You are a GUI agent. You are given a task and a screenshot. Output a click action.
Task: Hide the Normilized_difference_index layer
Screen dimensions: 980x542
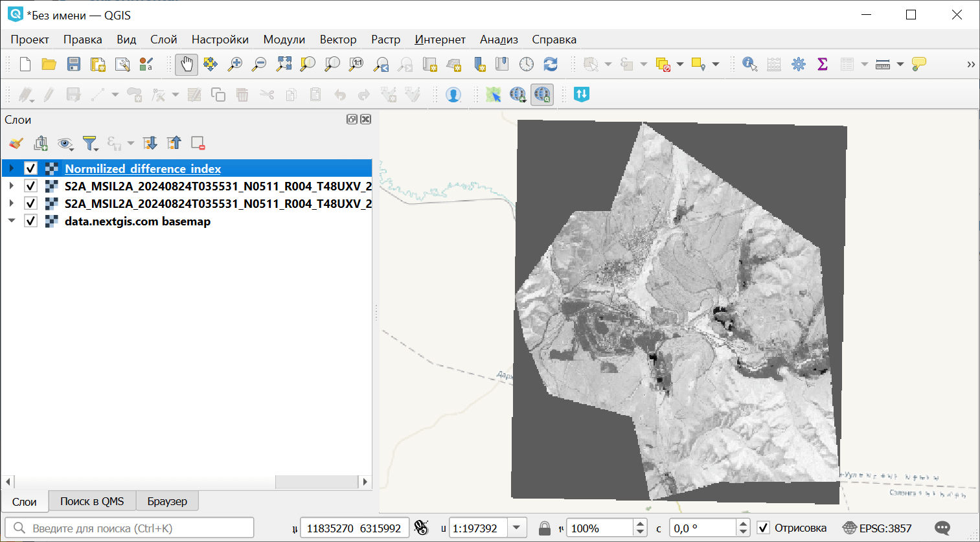pyautogui.click(x=30, y=168)
